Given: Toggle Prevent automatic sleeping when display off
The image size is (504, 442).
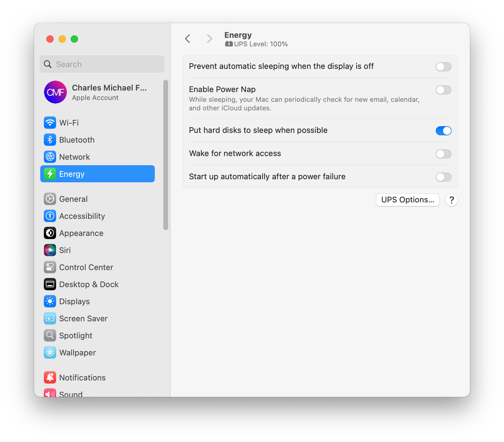Looking at the screenshot, I should point(443,67).
